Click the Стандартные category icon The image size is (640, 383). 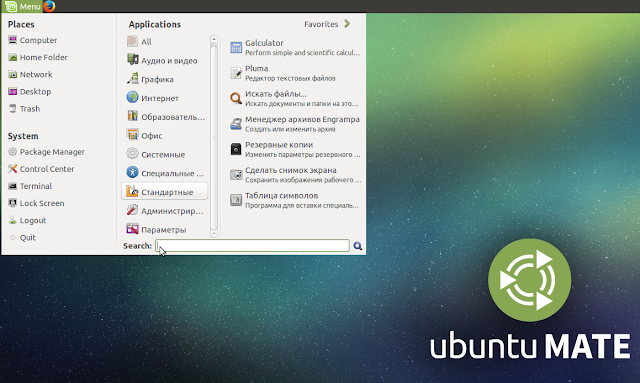point(132,191)
